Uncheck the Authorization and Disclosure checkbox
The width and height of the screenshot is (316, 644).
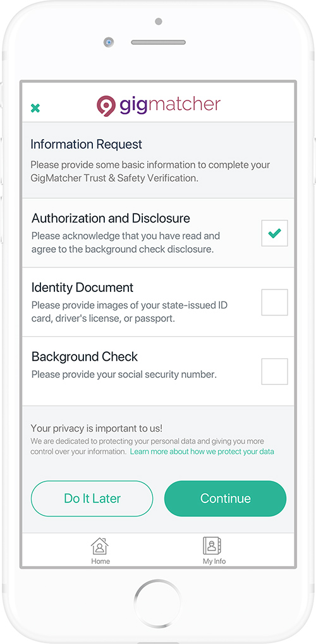pos(274,233)
